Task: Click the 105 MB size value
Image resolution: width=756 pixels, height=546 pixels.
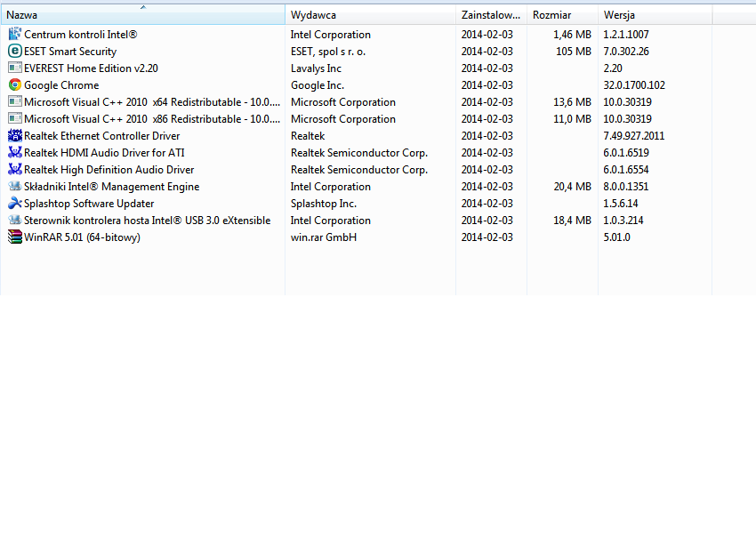Action: [x=574, y=52]
